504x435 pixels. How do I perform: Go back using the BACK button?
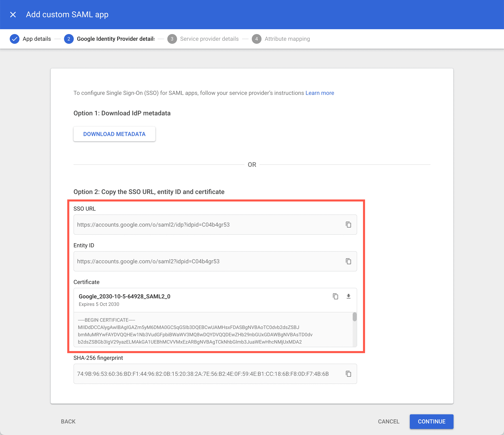click(x=68, y=422)
